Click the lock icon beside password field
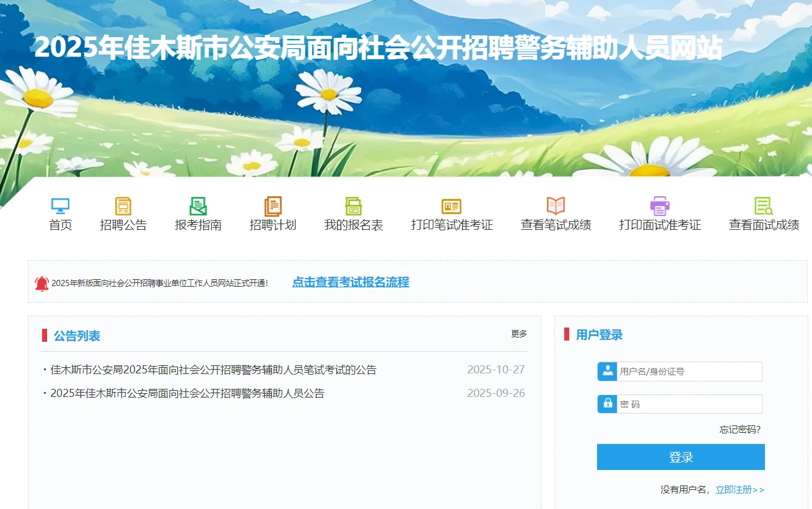Viewport: 812px width, 509px height. pyautogui.click(x=608, y=404)
